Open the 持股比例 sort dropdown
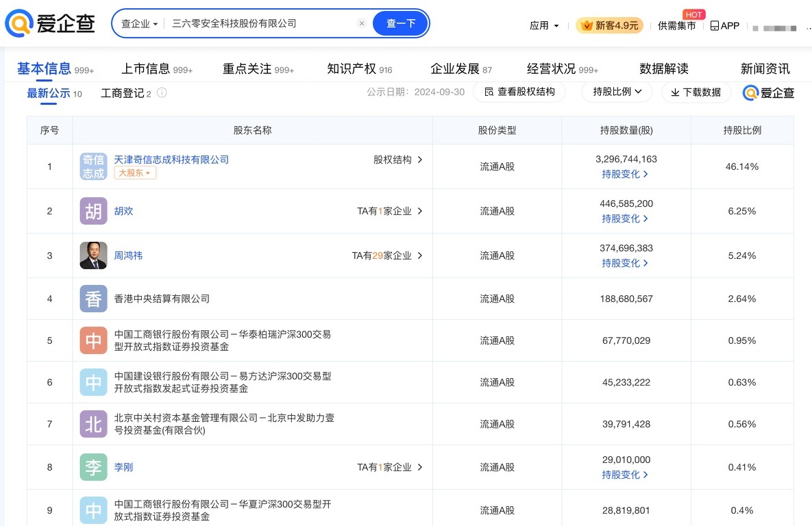This screenshot has height=526, width=812. click(617, 92)
